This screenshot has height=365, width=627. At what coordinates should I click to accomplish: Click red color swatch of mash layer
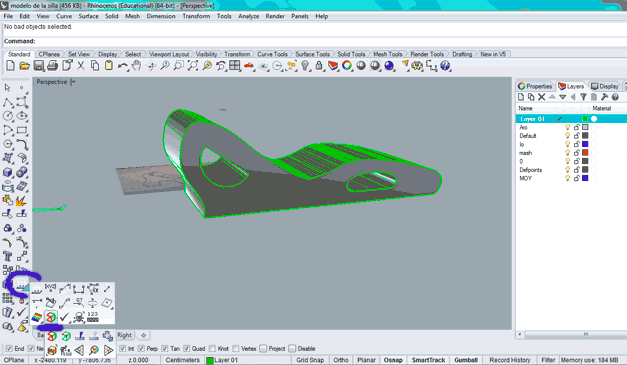coord(585,153)
